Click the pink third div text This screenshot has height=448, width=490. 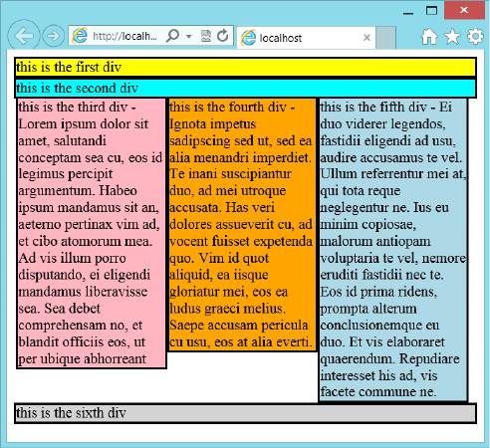92,233
